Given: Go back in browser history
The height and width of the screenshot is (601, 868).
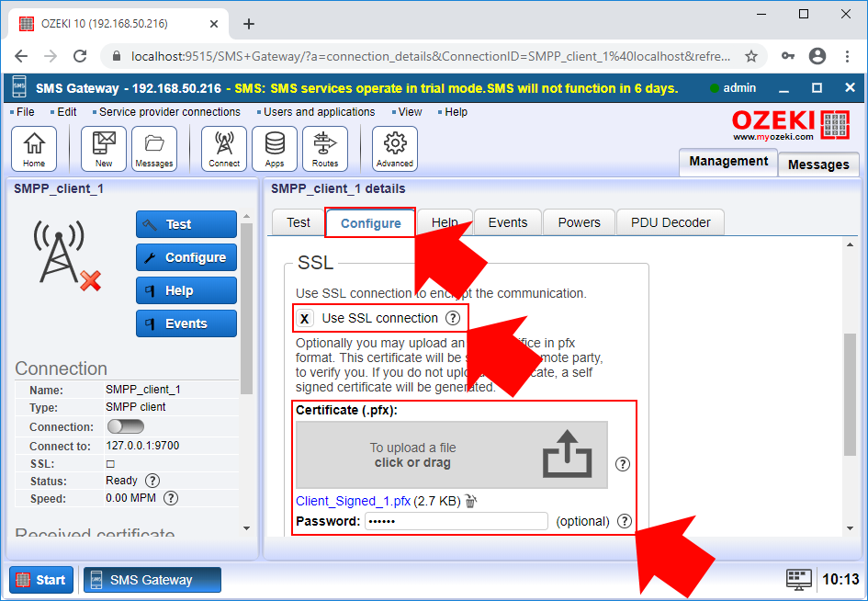Looking at the screenshot, I should coord(21,56).
